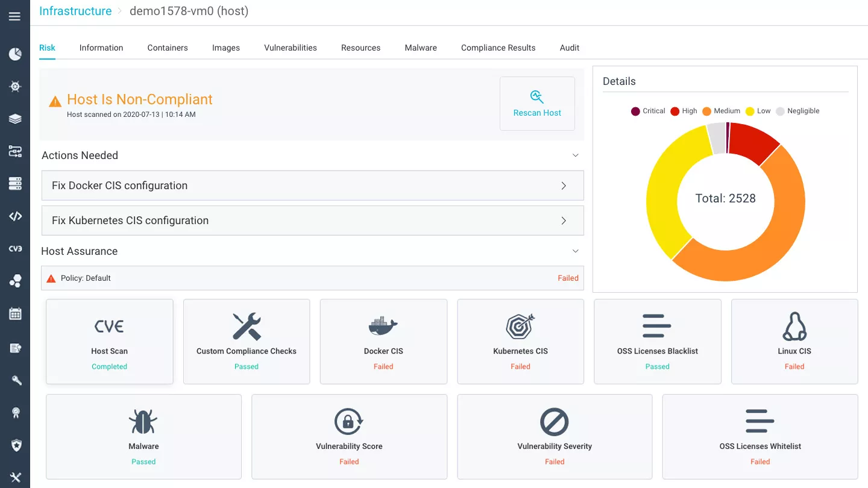This screenshot has width=868, height=488.
Task: Click the hexagons cluster sidebar icon
Action: click(x=15, y=281)
